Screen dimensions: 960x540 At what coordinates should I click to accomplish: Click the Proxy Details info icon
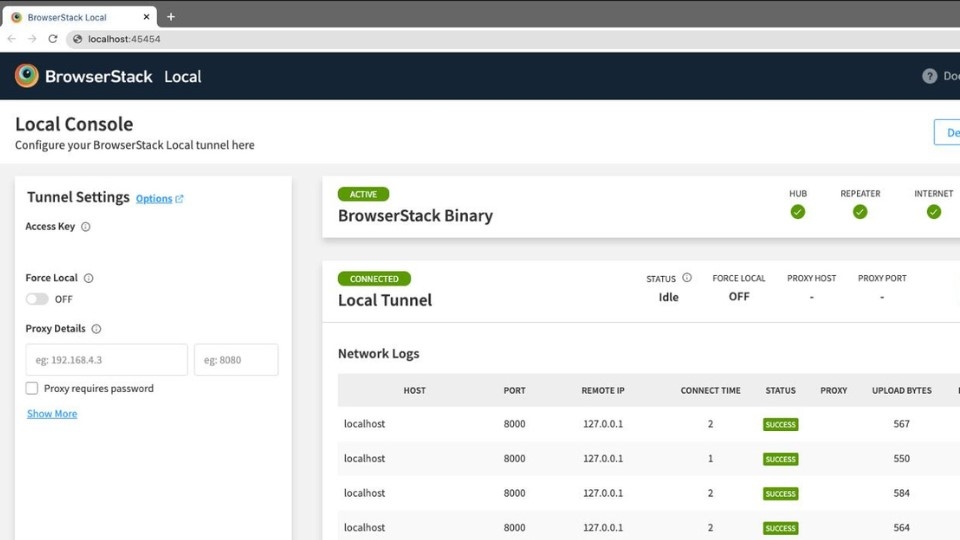tap(96, 329)
